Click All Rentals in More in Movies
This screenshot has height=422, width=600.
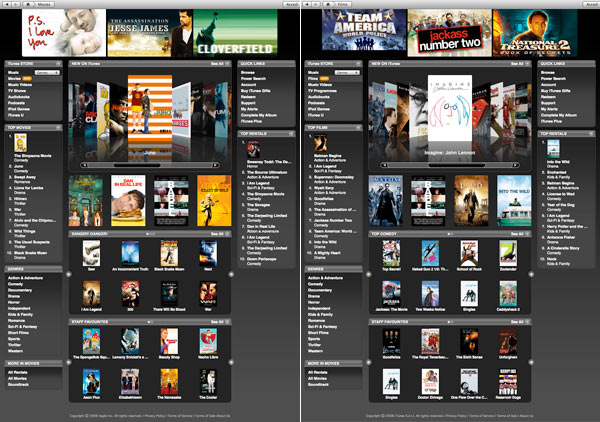(18, 372)
